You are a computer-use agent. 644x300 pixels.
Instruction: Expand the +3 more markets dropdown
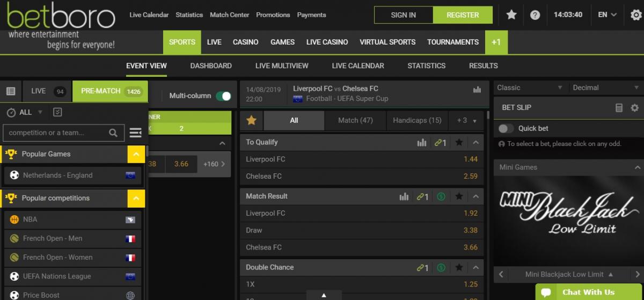coord(466,120)
